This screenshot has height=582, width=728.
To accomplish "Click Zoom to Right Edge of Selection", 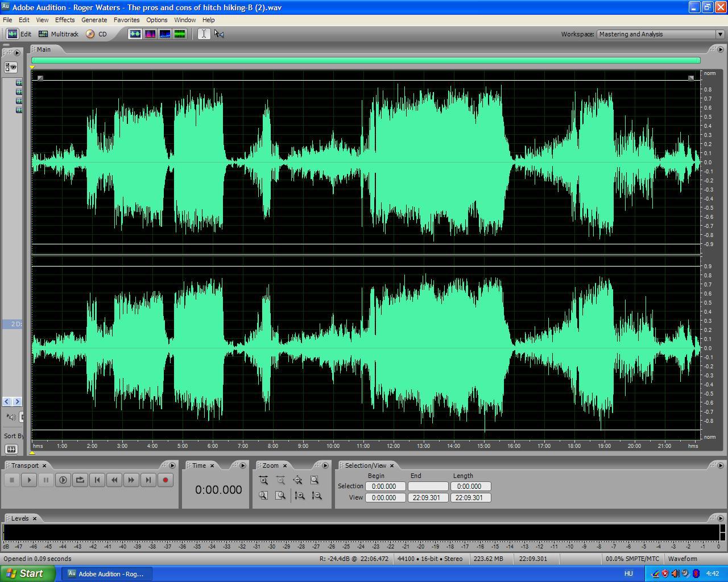I will click(x=280, y=496).
